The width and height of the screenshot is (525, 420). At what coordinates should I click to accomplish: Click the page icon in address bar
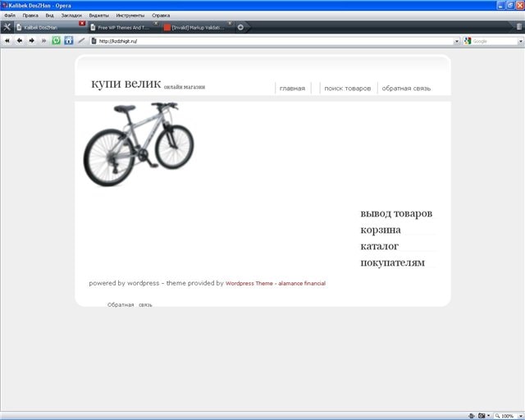pos(94,41)
